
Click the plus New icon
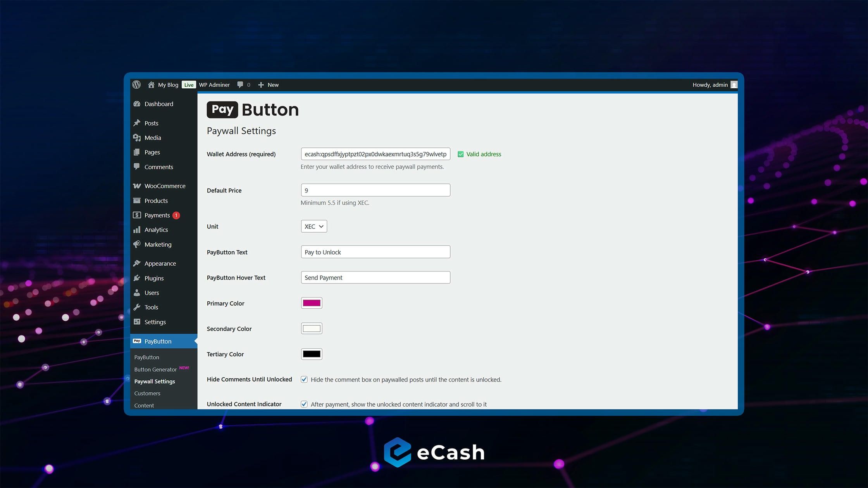[x=261, y=84]
